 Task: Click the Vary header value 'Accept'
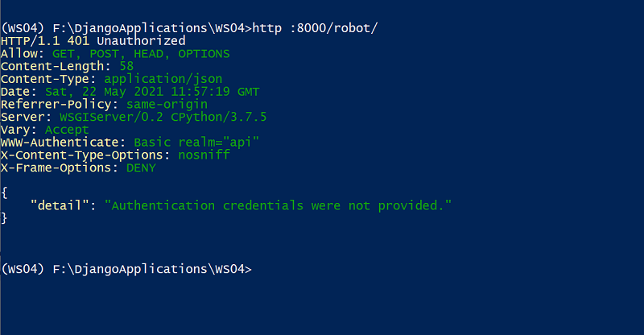click(67, 130)
